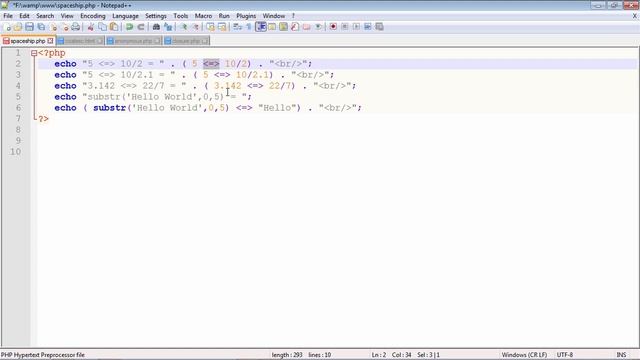Open Find with the binoculars icon
Viewport: 640px width, 360px height.
click(x=156, y=27)
